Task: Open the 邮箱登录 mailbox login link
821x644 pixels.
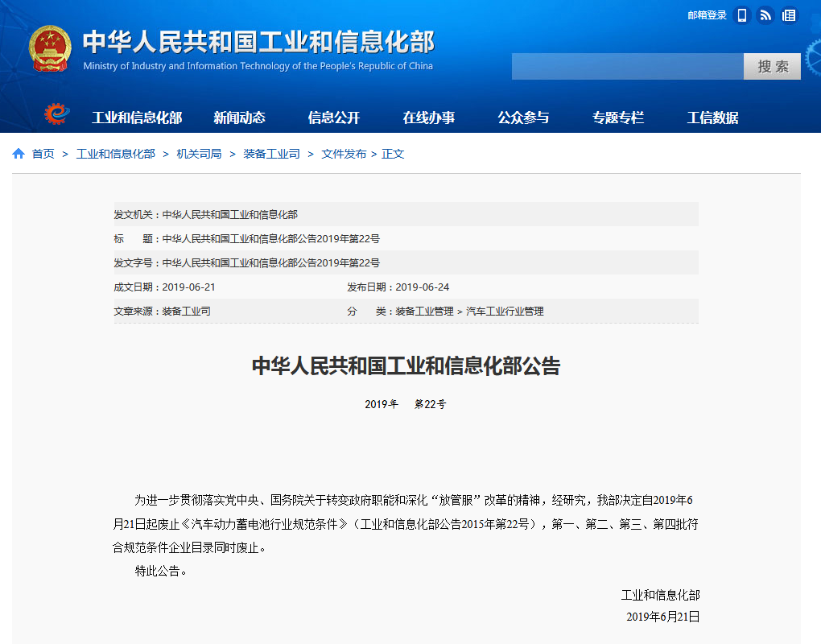Action: tap(707, 15)
